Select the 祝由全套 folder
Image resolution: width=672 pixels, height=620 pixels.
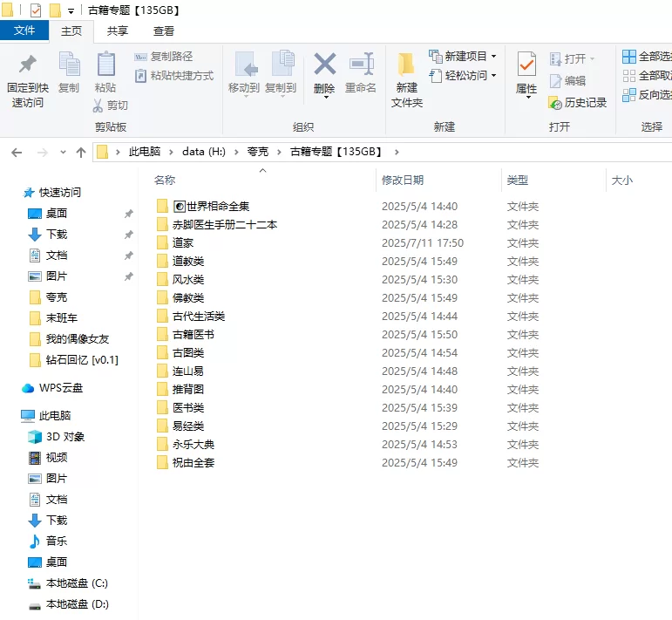click(185, 463)
